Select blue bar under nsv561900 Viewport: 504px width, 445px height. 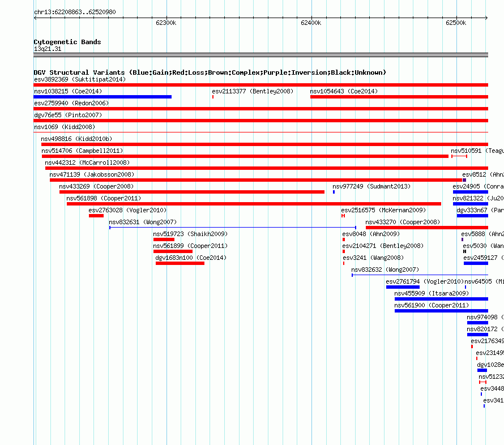(441, 311)
